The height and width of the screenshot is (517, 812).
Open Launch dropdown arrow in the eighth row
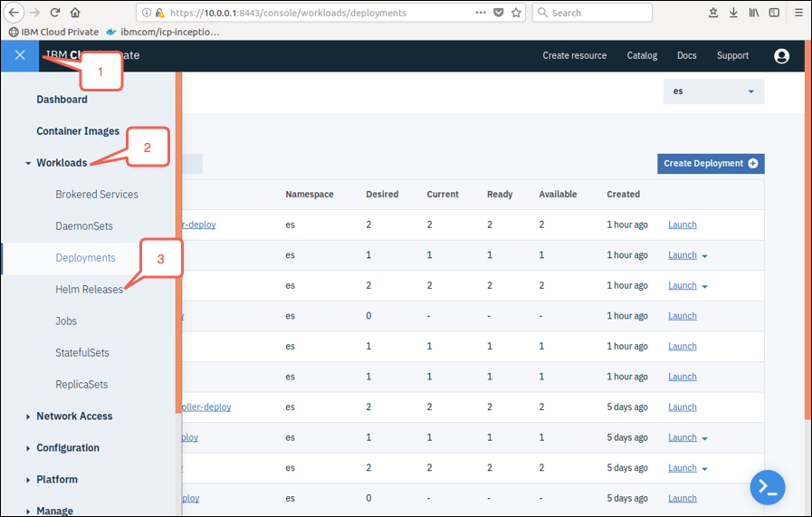click(x=704, y=438)
